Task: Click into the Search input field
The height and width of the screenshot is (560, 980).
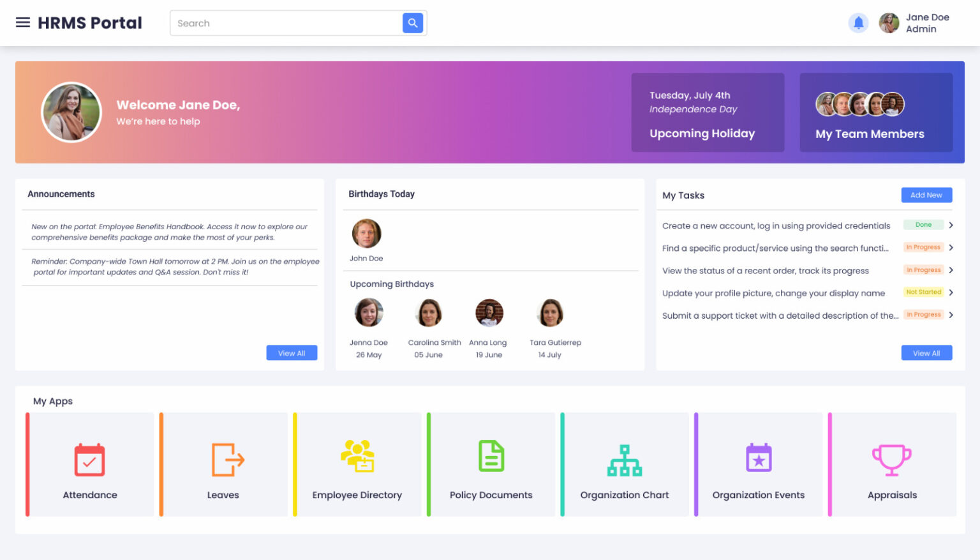Action: (x=286, y=23)
